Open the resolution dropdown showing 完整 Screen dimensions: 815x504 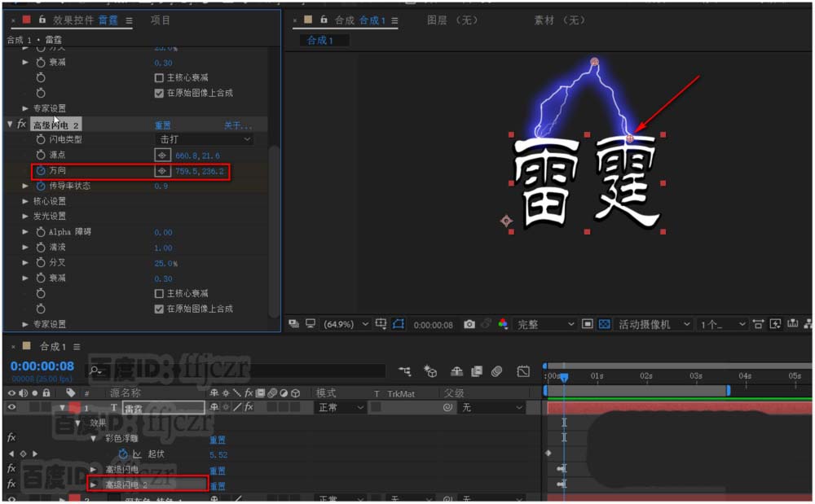(546, 324)
